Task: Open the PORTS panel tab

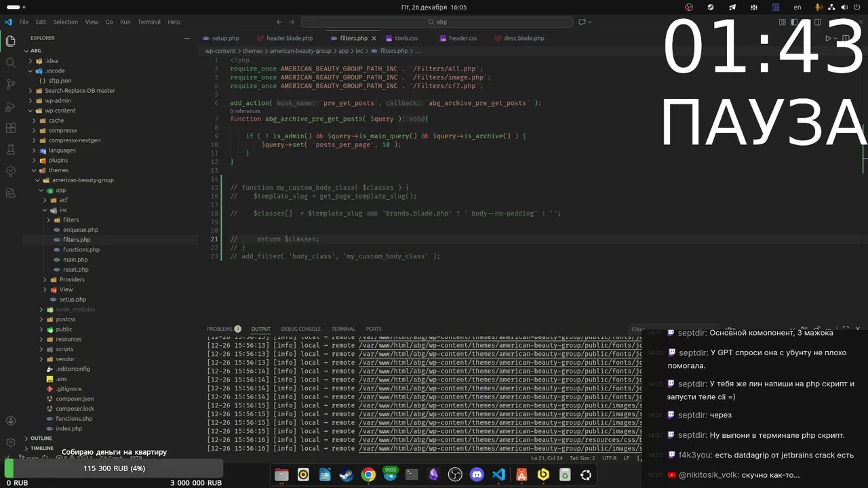Action: 374,329
